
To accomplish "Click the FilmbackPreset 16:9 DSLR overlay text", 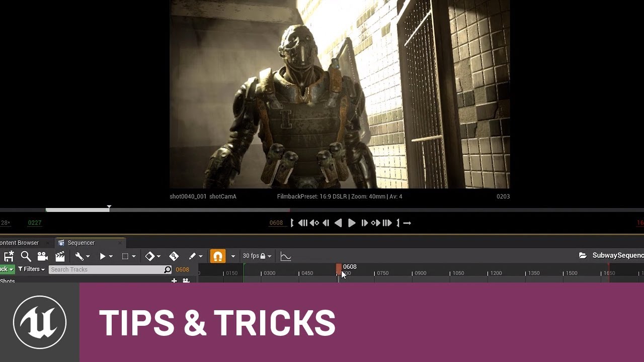I will tap(340, 197).
